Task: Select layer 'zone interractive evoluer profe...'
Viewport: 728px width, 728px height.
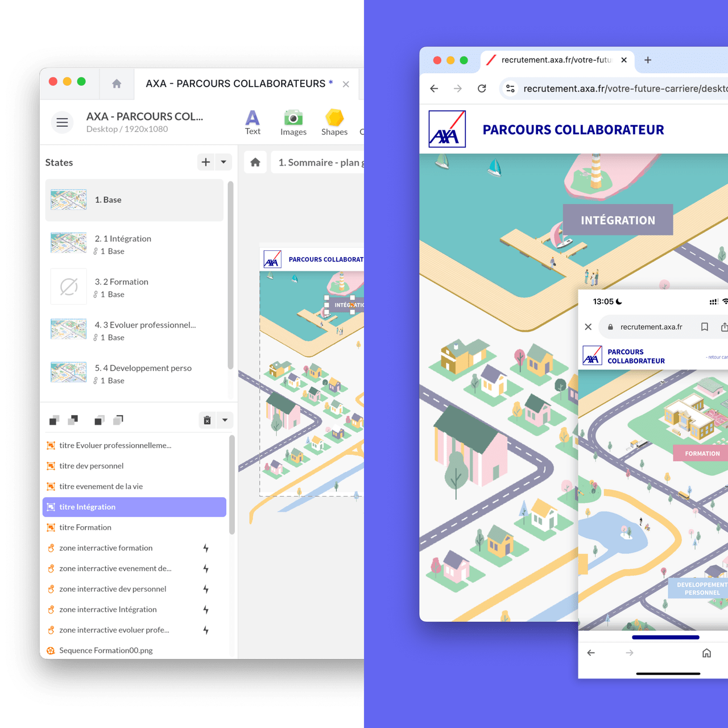Action: (x=134, y=630)
